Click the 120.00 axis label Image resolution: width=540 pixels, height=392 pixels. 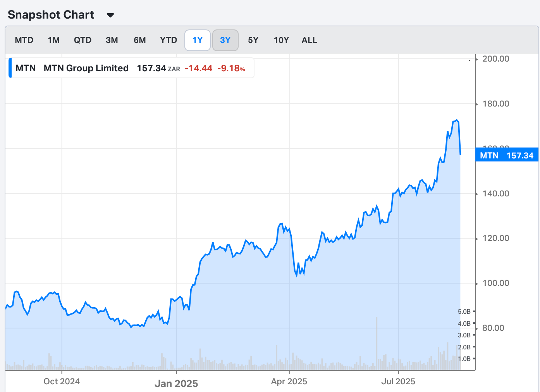[496, 238]
